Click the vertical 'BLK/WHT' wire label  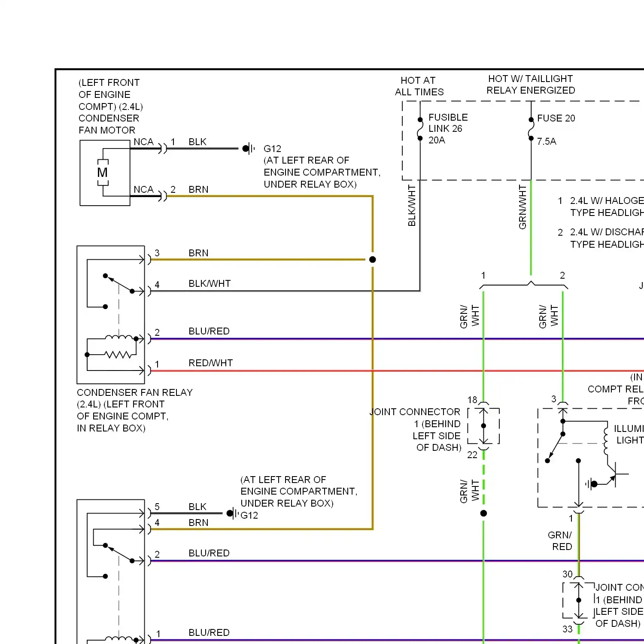(412, 206)
